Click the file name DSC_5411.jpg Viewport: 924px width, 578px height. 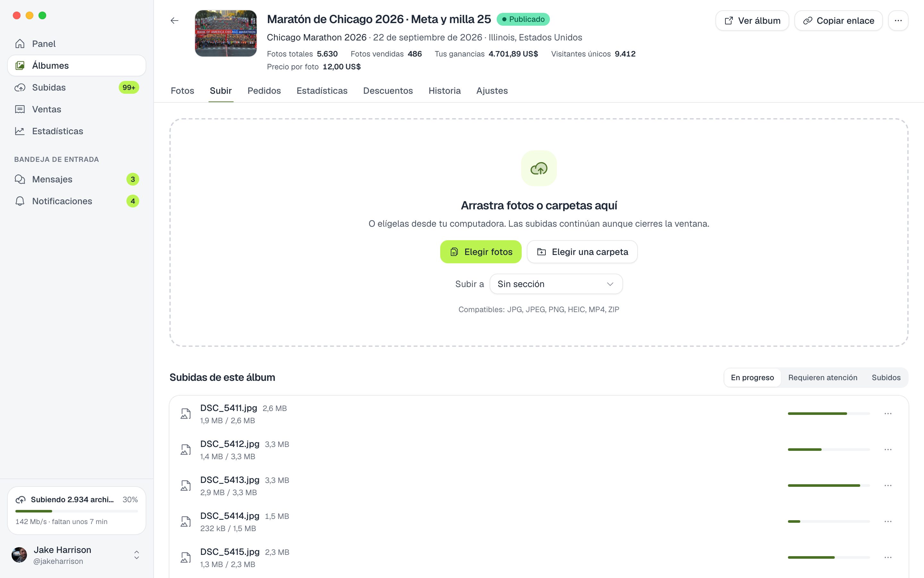point(229,408)
